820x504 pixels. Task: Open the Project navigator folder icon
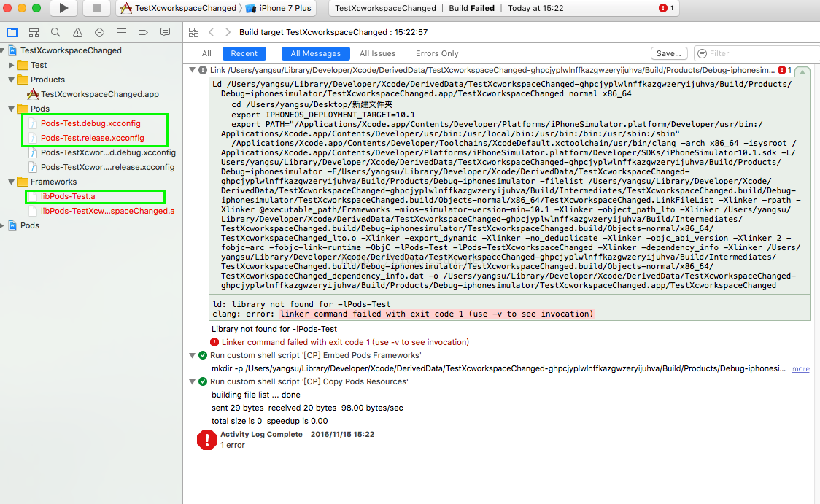(x=12, y=32)
